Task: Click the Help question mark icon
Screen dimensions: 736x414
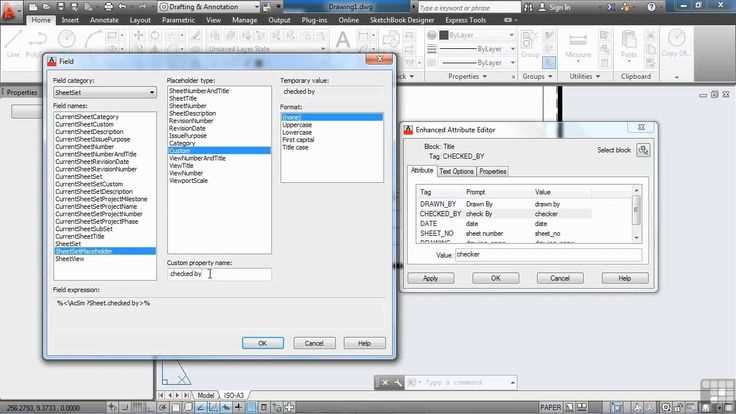Action: (651, 7)
